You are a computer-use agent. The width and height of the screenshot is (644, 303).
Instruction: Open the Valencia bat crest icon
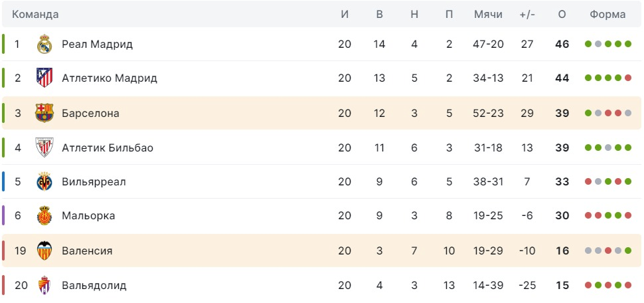(44, 251)
